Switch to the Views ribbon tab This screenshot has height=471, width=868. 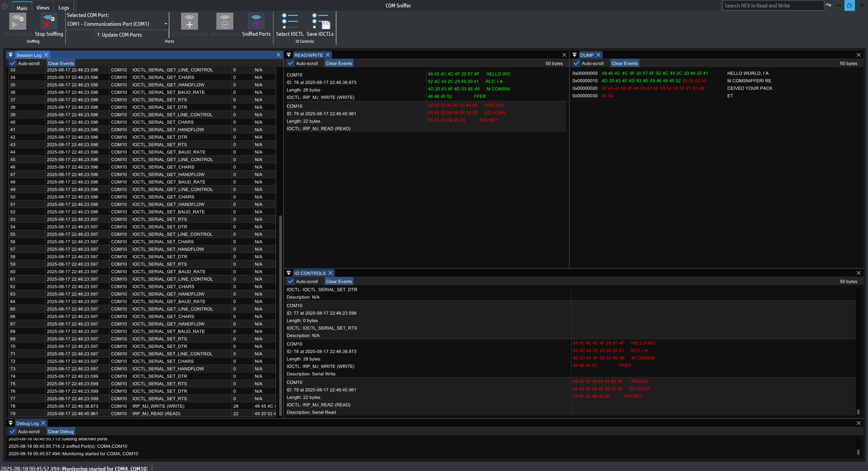pos(43,7)
